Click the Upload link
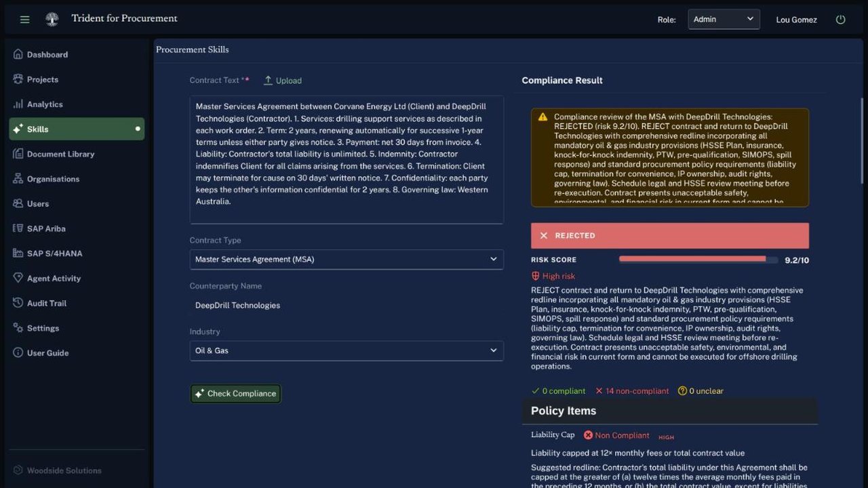Image resolution: width=868 pixels, height=488 pixels. pos(283,81)
